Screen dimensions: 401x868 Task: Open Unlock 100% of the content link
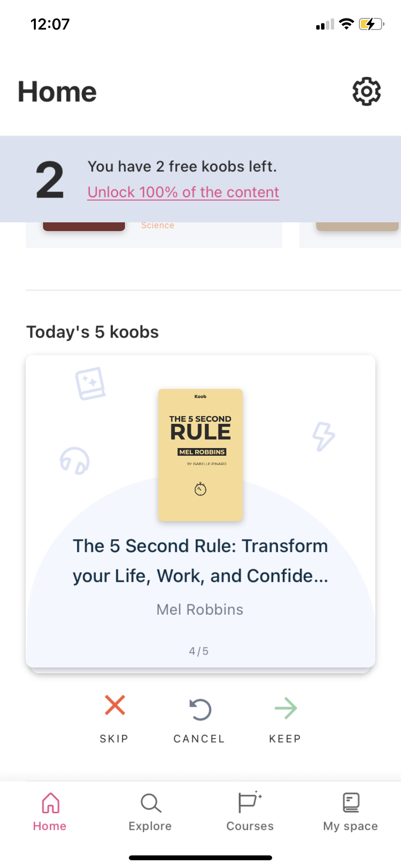click(183, 192)
